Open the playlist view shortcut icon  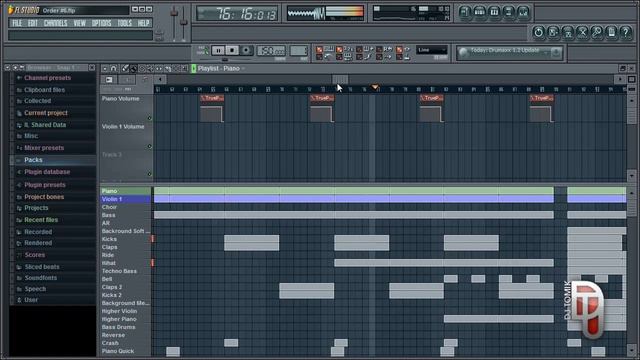(464, 12)
